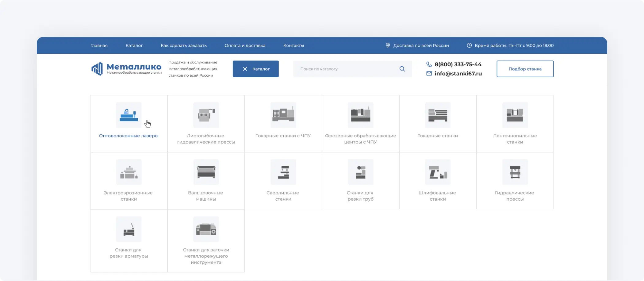Focus the Поиск по каталогу search field

(x=347, y=69)
